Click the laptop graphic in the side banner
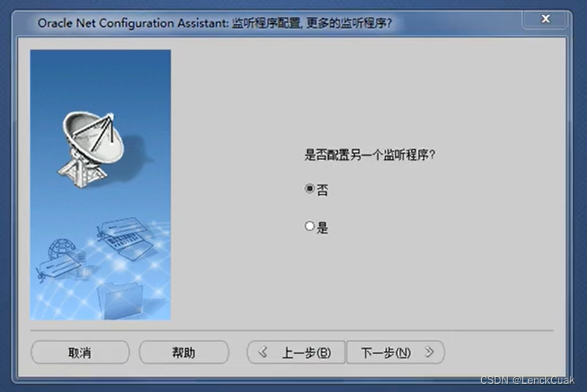This screenshot has width=587, height=392. click(x=125, y=238)
